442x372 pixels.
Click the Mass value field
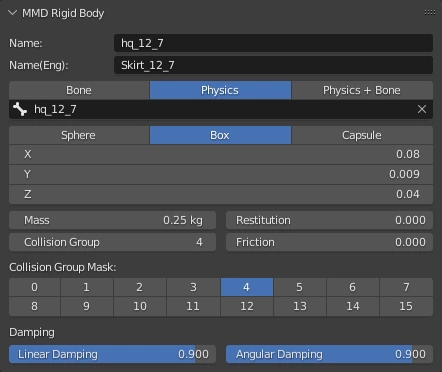112,220
